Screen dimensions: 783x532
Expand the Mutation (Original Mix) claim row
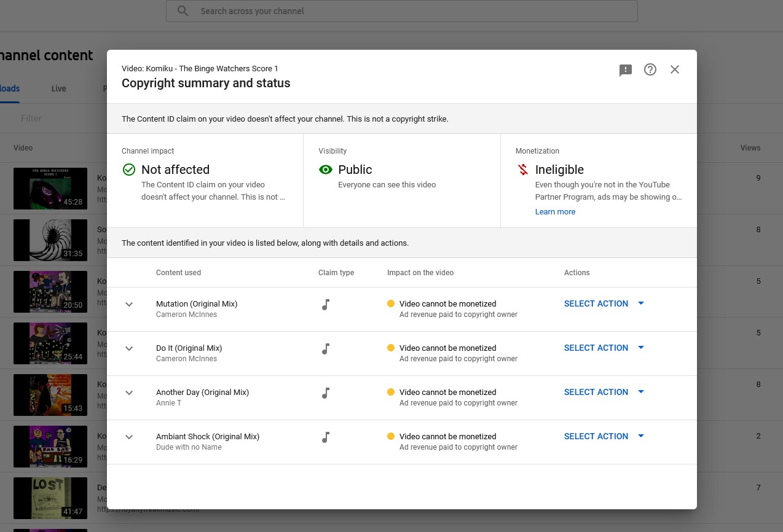coord(129,304)
